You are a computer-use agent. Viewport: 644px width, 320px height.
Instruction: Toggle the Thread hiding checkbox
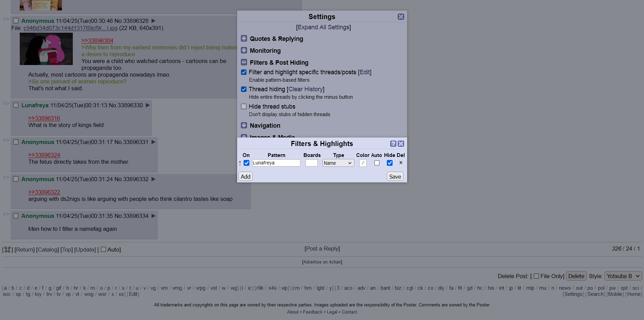click(x=244, y=89)
